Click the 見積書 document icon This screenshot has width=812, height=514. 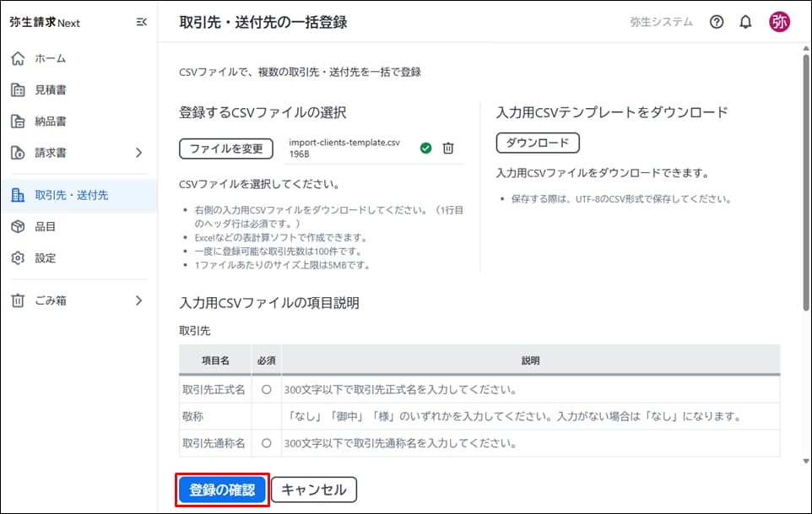(x=18, y=90)
